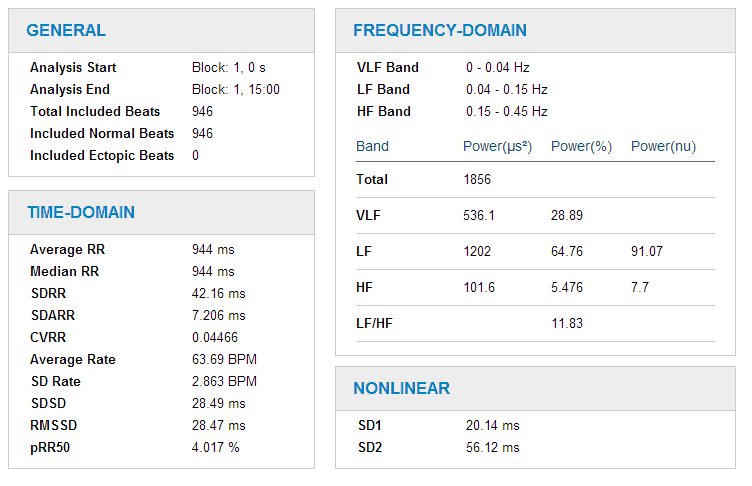Screen dimensions: 752x486
Task: Select the Average RR value
Action: (x=213, y=250)
